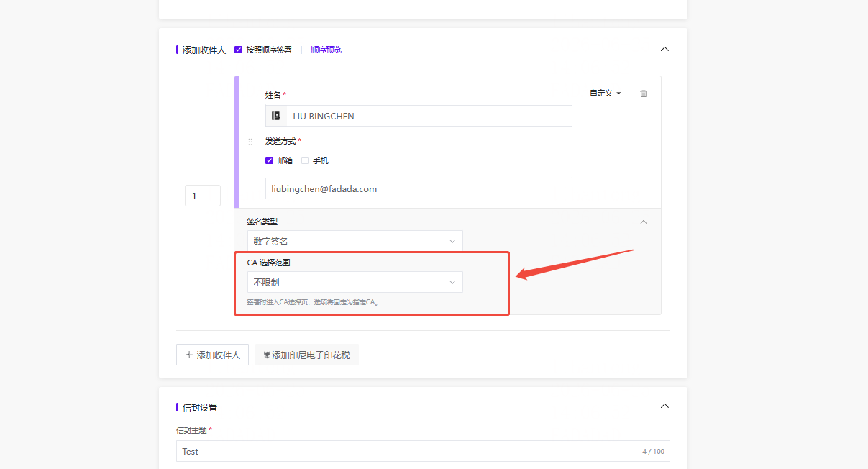868x469 pixels.
Task: Click the 添加收件人 button
Action: [x=213, y=355]
